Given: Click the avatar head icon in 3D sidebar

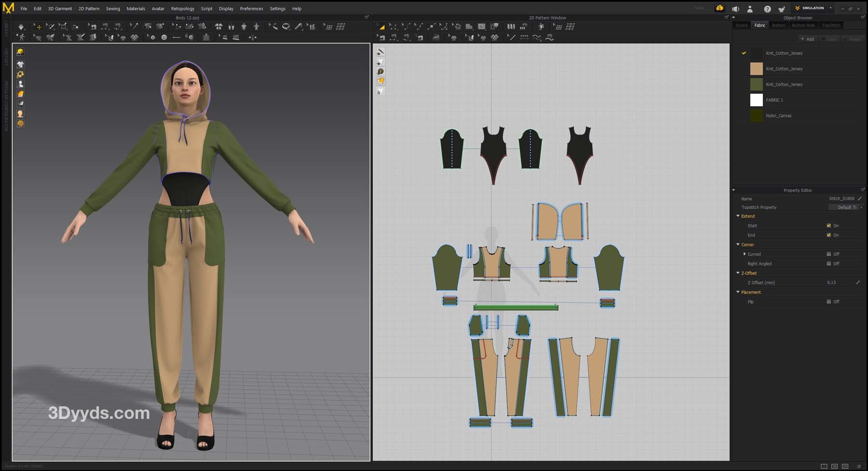Looking at the screenshot, I should pos(20,114).
